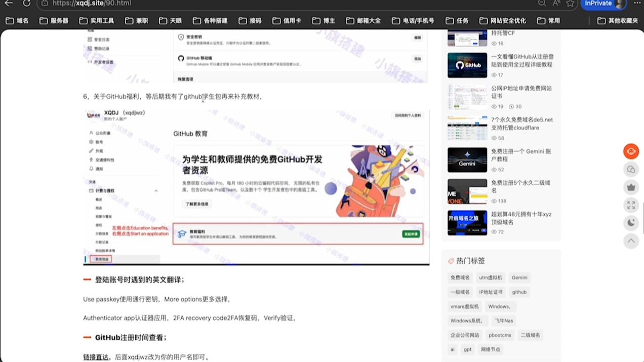Select the gpt tag
644x362 pixels.
468,349
